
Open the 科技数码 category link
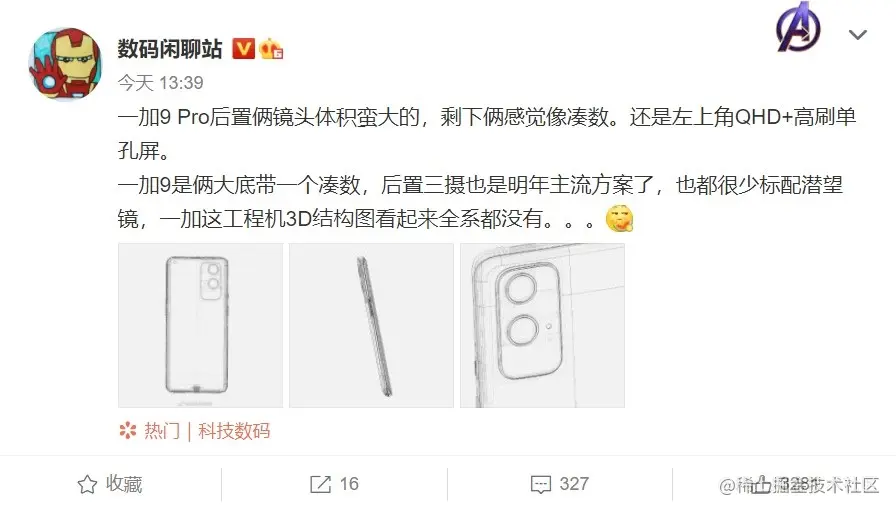tap(234, 431)
